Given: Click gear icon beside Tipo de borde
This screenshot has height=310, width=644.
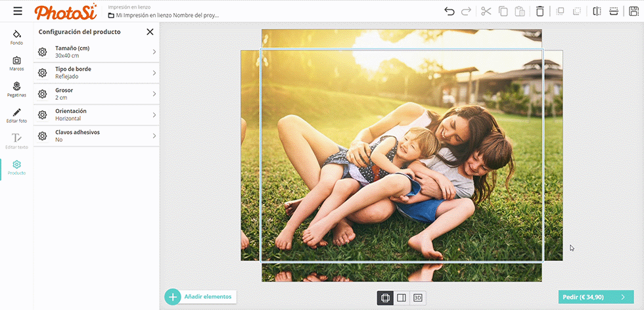Looking at the screenshot, I should 42,73.
